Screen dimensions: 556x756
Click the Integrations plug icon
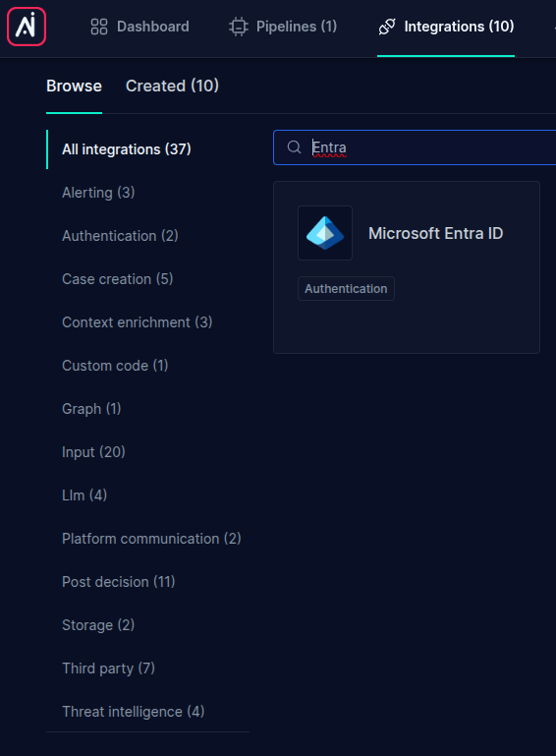click(x=387, y=27)
